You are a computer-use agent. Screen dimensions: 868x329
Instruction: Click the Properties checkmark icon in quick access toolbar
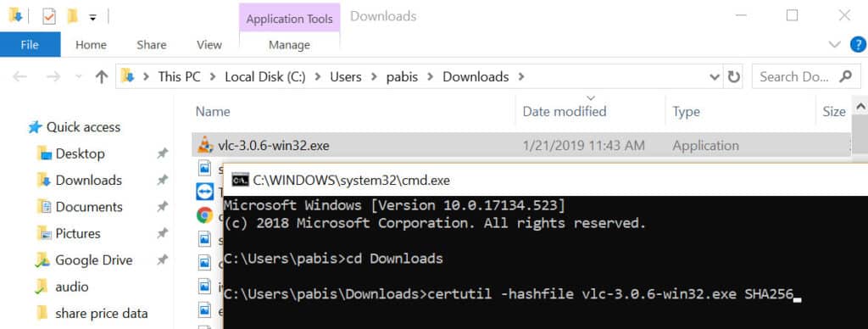pyautogui.click(x=49, y=17)
